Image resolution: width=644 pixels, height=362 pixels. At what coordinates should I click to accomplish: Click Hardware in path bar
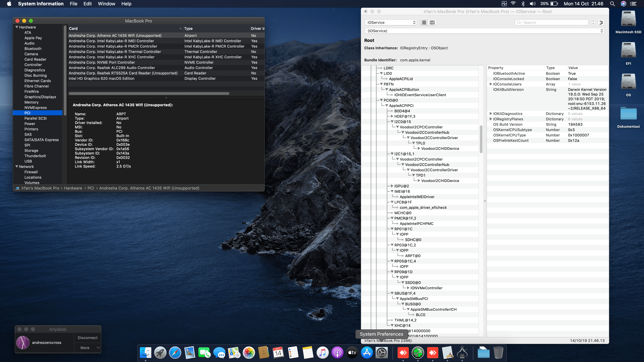pyautogui.click(x=73, y=188)
